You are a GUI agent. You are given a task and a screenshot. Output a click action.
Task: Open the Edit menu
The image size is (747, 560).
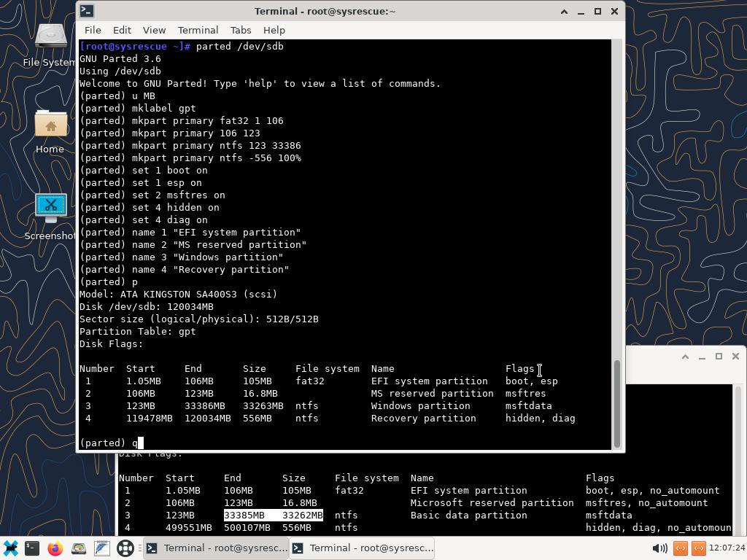[x=122, y=30]
